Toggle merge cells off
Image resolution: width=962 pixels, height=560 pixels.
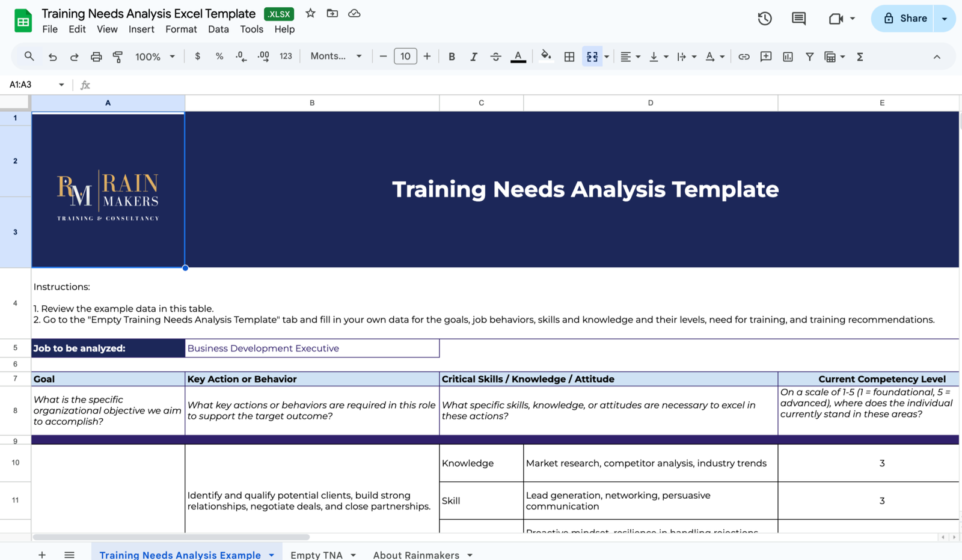click(x=592, y=56)
